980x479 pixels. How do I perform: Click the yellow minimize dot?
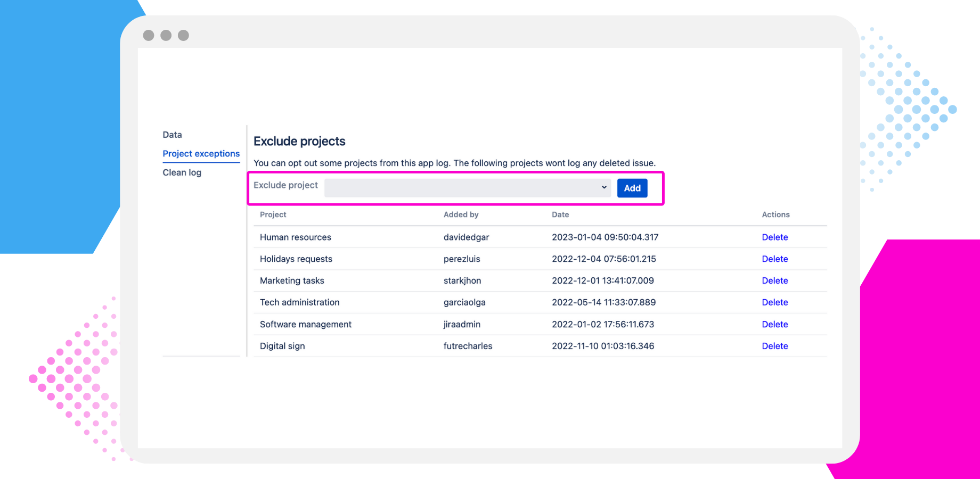pyautogui.click(x=166, y=35)
